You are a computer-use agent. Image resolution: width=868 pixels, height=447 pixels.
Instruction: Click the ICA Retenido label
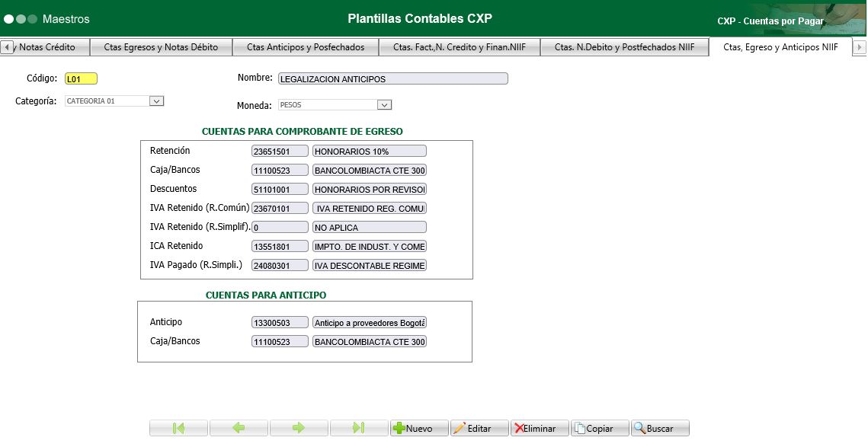coord(177,246)
